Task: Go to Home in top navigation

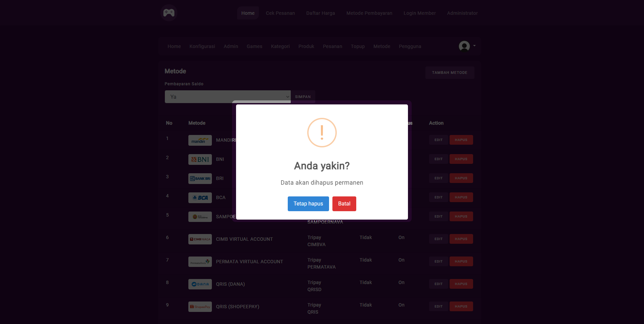Action: 248,13
